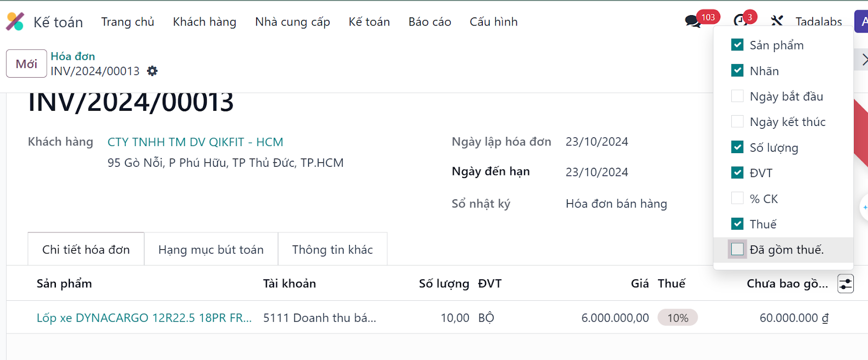Switch to Thông tin khác tab

pos(333,249)
